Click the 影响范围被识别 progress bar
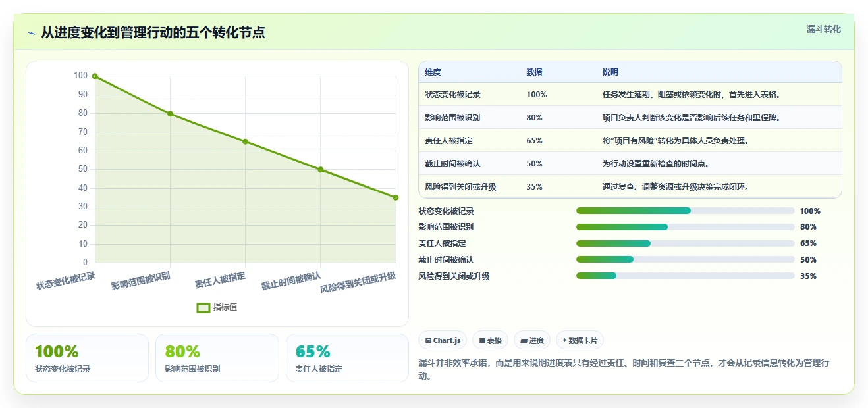868x408 pixels. (x=685, y=227)
